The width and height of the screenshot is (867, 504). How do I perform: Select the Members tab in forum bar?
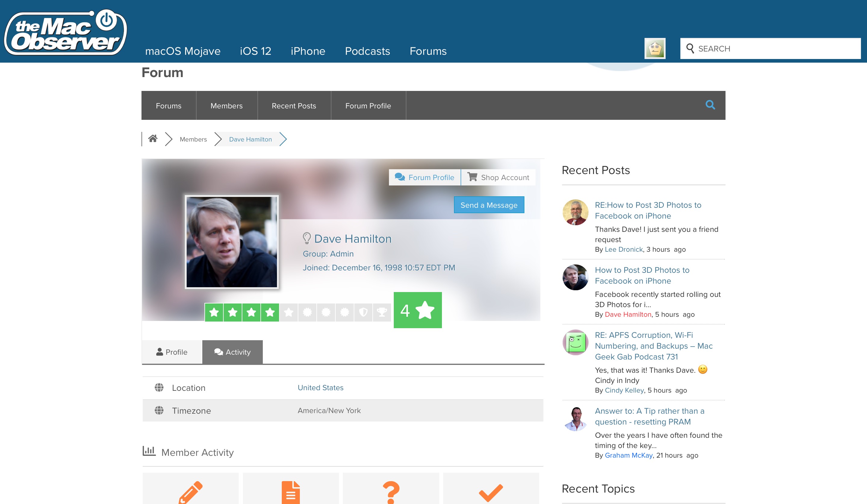click(226, 106)
